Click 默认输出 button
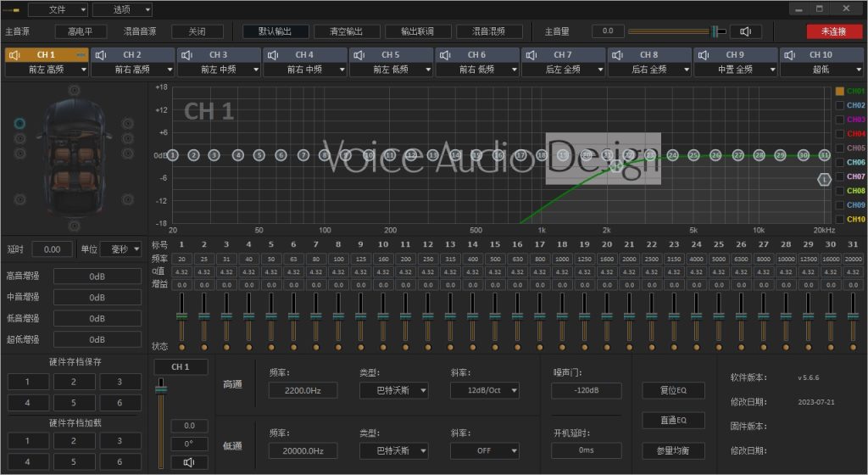 click(x=275, y=31)
